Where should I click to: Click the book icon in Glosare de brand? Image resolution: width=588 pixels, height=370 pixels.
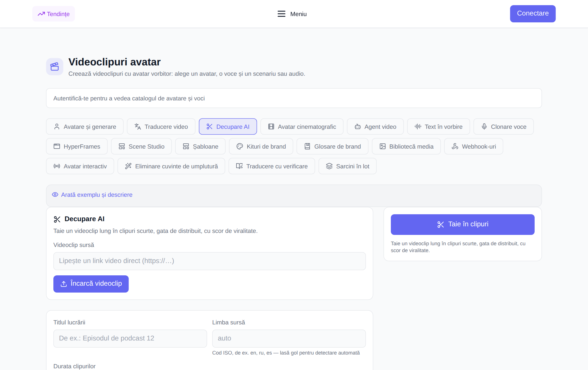pos(307,146)
